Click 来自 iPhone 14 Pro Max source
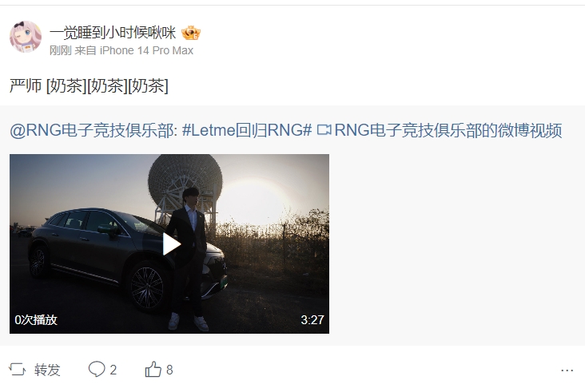 point(134,50)
